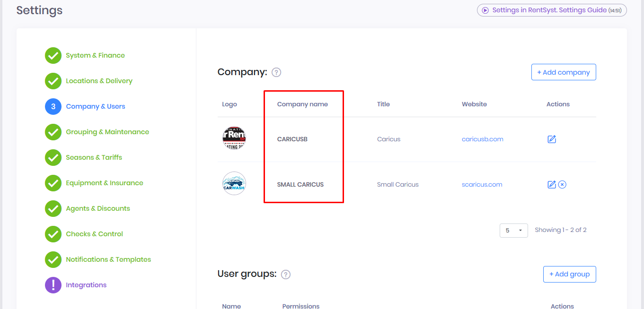Click the Settings page heading
The image size is (644, 309).
pos(39,10)
